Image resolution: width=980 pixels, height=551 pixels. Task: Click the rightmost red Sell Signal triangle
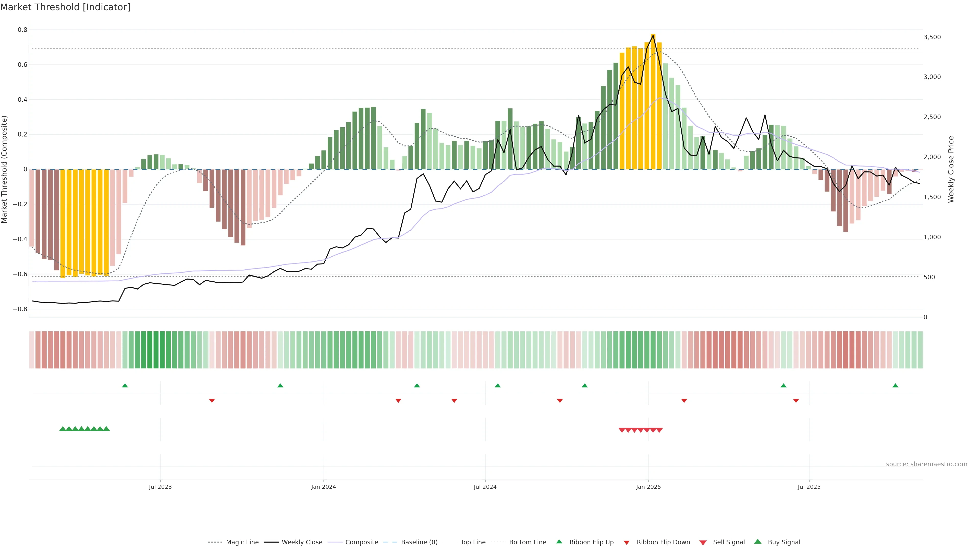(659, 430)
